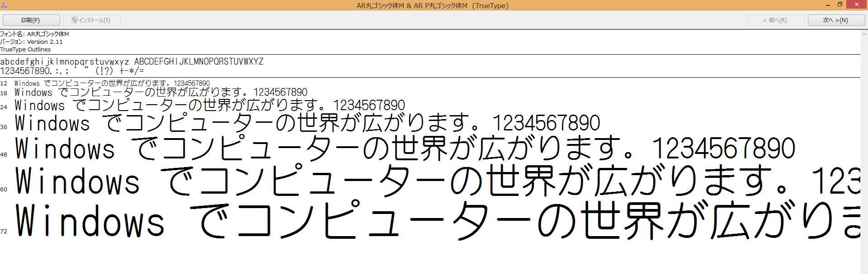Click the size label 48
This screenshot has width=868, height=274.
click(x=4, y=154)
